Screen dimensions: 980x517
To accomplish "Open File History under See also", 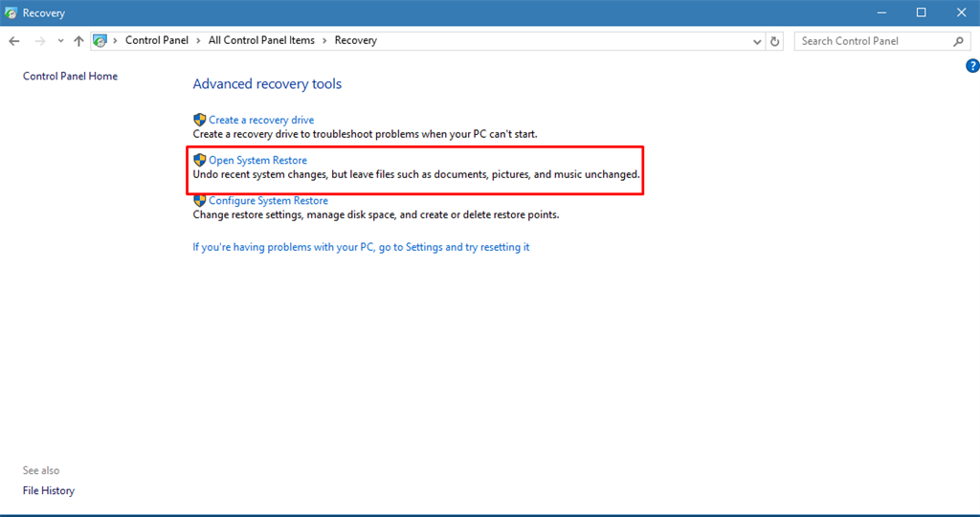I will tap(49, 490).
